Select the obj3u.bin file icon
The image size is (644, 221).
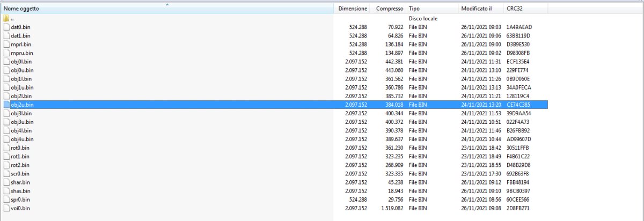click(x=6, y=122)
